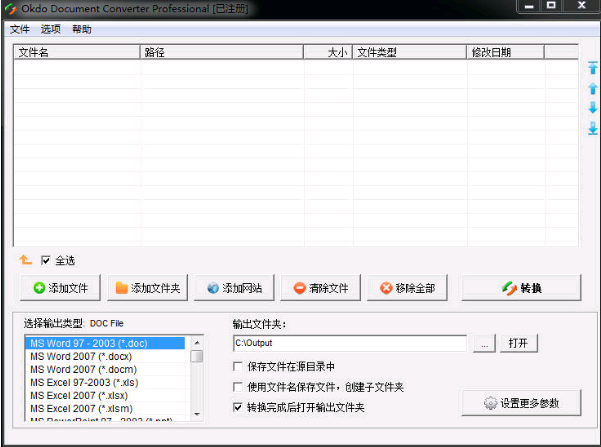Click the format list scrollbar thumb
The image size is (601, 447).
[197, 356]
